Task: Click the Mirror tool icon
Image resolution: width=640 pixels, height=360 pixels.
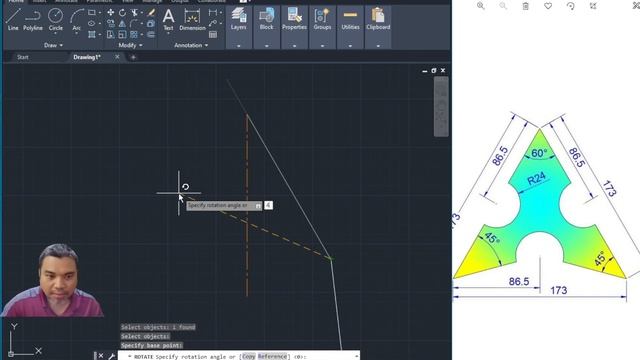Action: pos(122,24)
